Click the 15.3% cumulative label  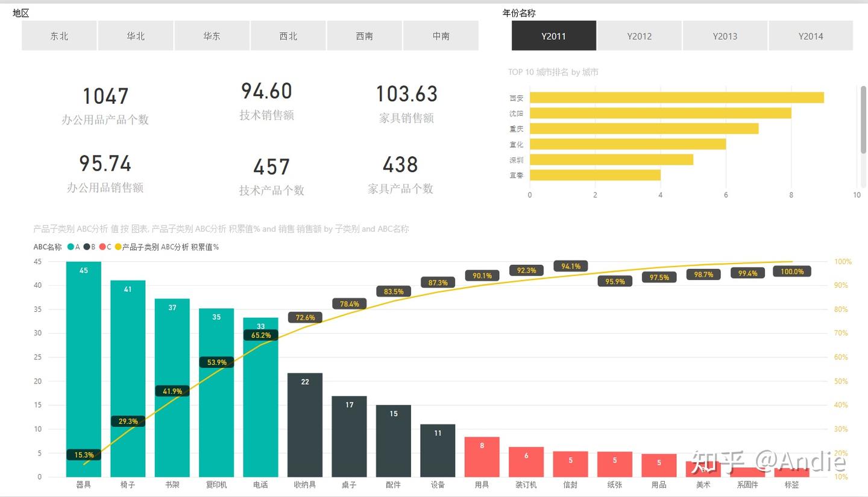click(84, 455)
